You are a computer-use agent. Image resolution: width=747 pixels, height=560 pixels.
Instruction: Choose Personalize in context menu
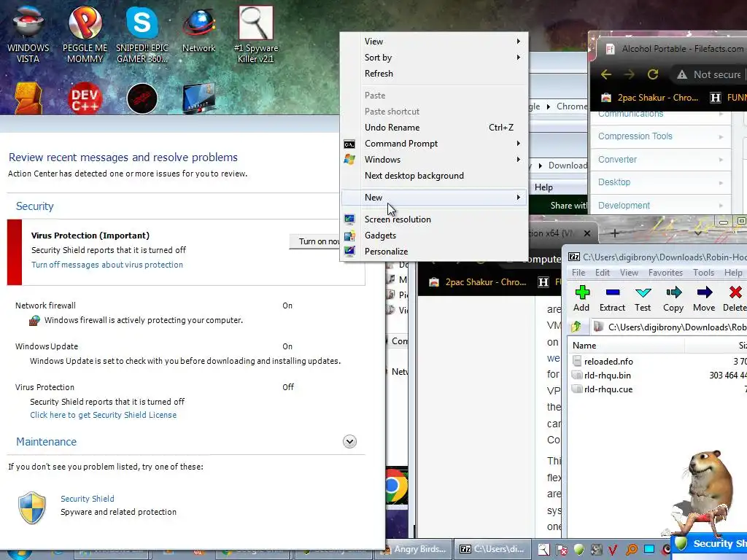point(434,252)
